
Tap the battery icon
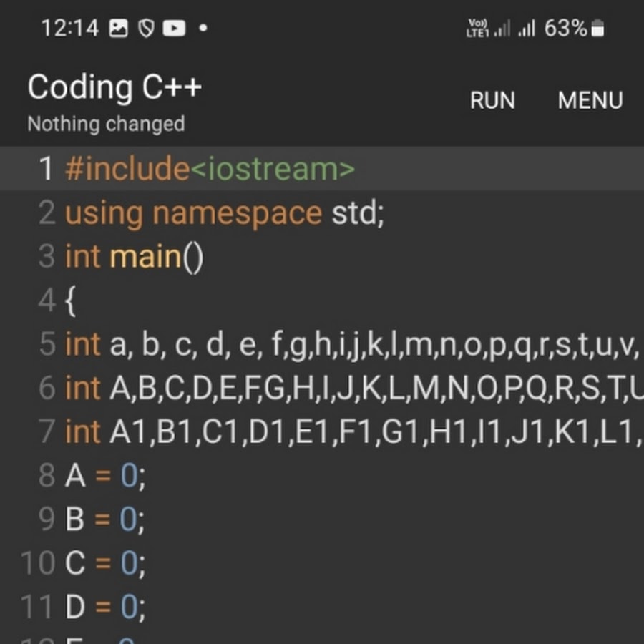[597, 29]
